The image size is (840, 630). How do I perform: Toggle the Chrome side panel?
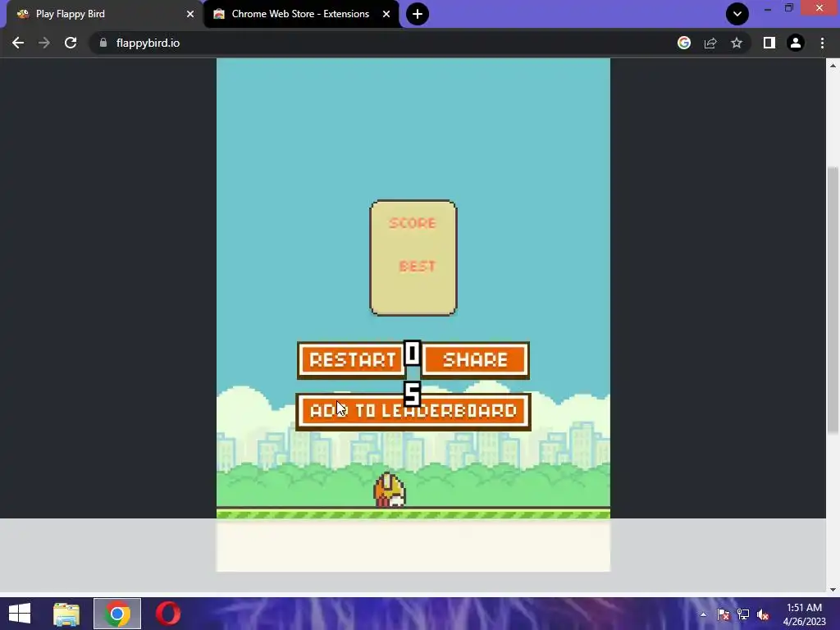[x=769, y=43]
